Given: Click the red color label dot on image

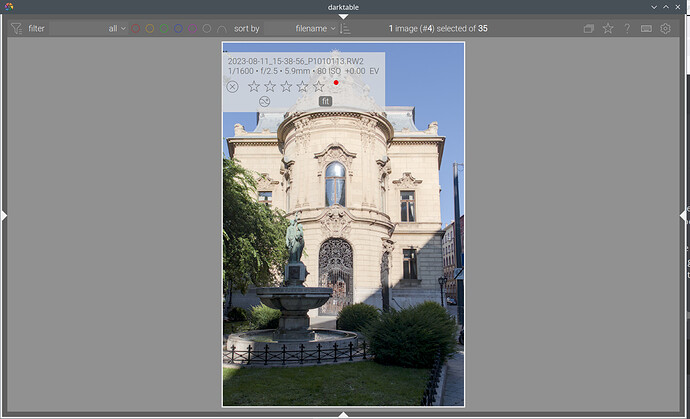Looking at the screenshot, I should point(336,83).
